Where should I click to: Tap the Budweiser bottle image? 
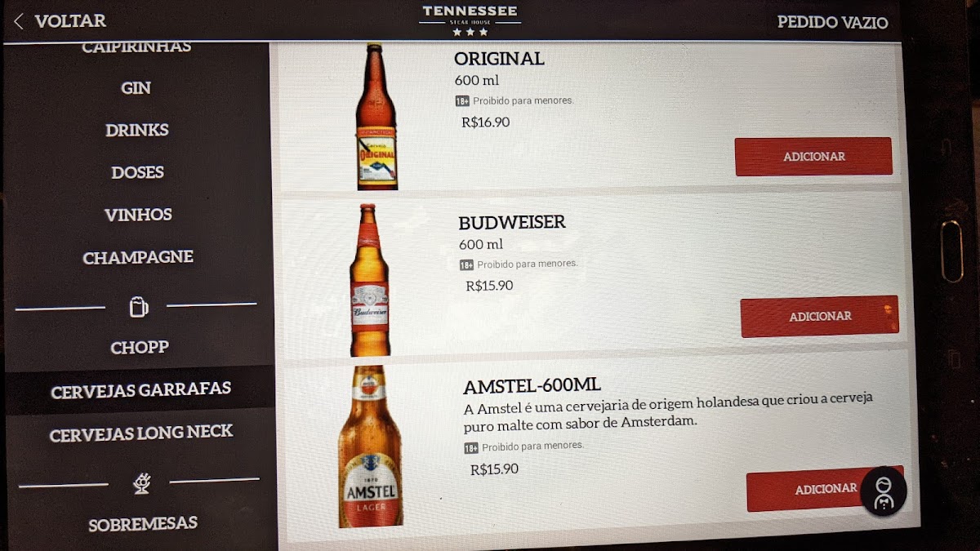click(x=369, y=280)
